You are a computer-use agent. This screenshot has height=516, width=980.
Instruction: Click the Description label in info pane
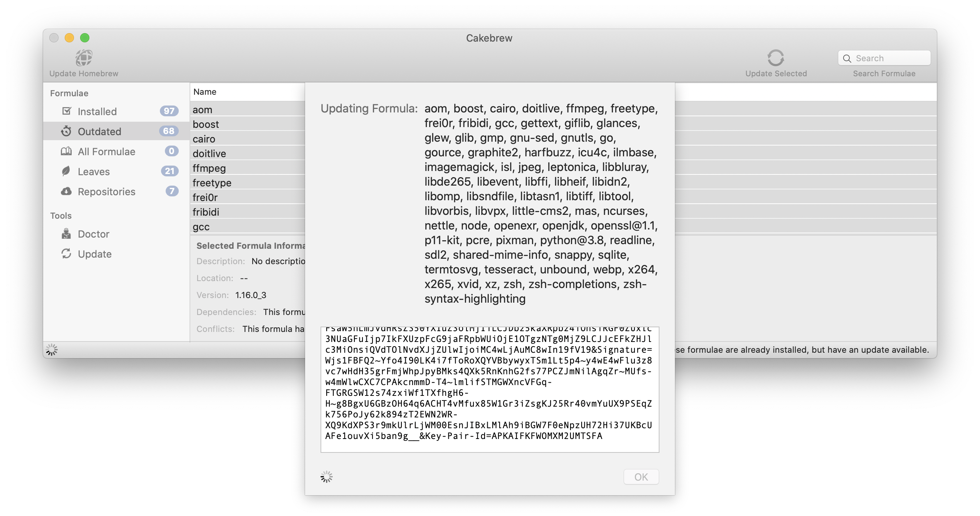pyautogui.click(x=221, y=261)
